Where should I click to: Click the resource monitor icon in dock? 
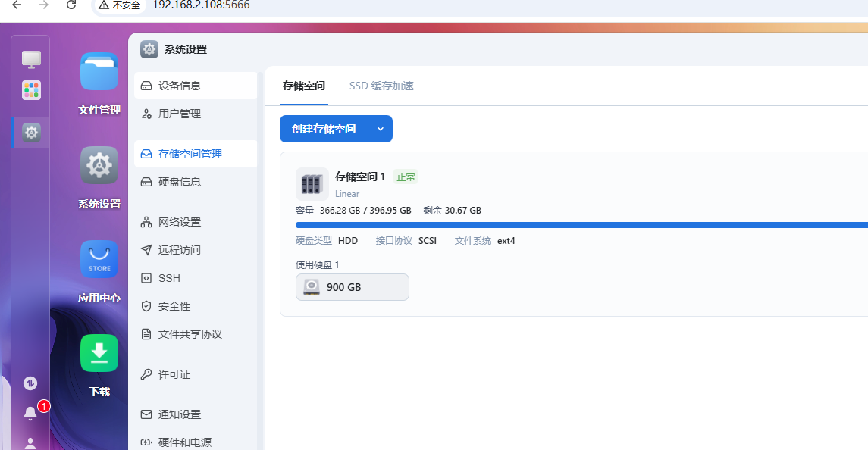[x=30, y=383]
